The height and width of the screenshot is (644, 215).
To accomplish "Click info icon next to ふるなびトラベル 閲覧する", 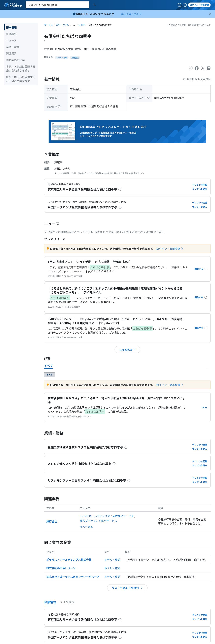I will point(206,297).
